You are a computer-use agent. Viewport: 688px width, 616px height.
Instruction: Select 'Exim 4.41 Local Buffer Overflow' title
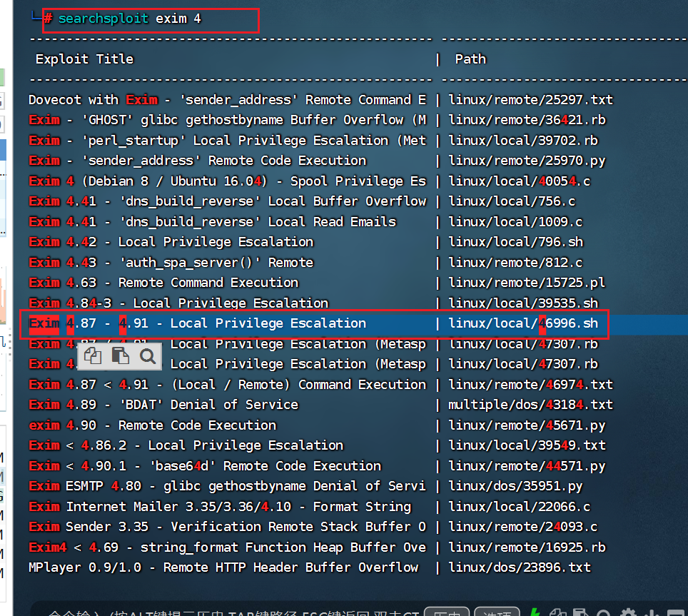pos(227,201)
